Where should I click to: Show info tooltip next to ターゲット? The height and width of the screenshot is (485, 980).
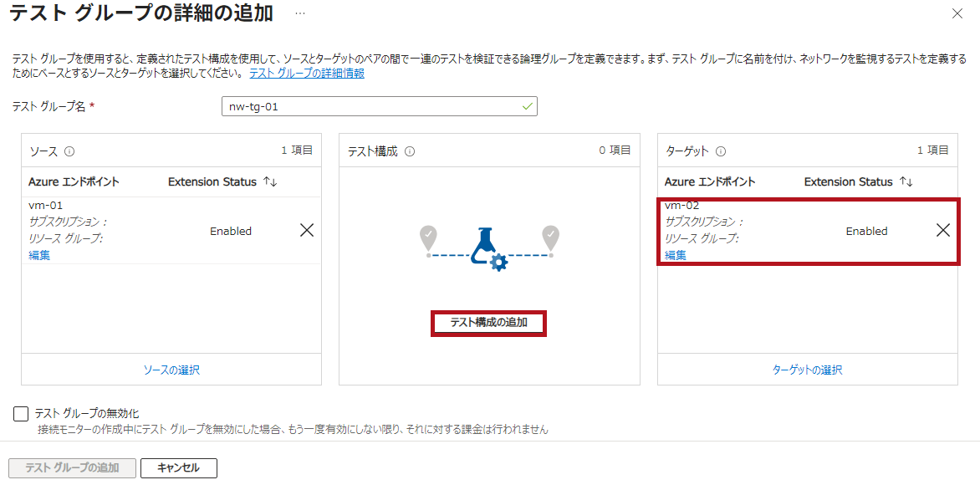point(721,151)
